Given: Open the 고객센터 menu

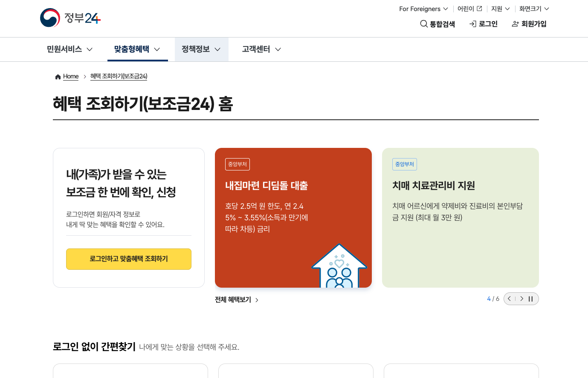Looking at the screenshot, I should tap(262, 49).
